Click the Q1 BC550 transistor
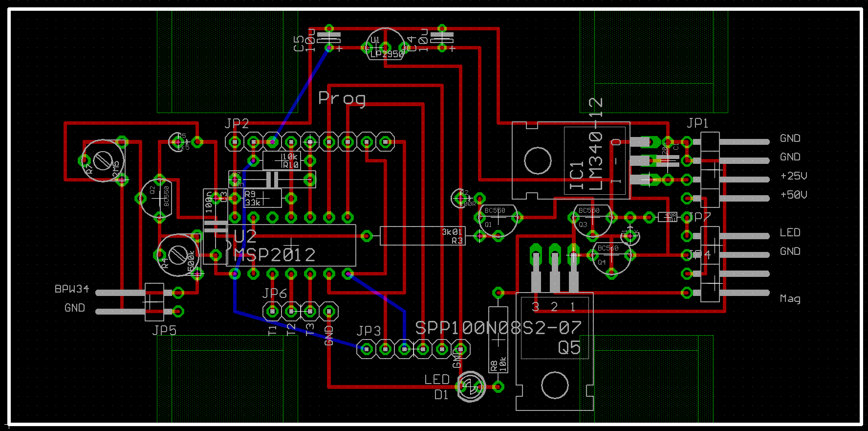Screen dimensions: 868x431 [498, 220]
